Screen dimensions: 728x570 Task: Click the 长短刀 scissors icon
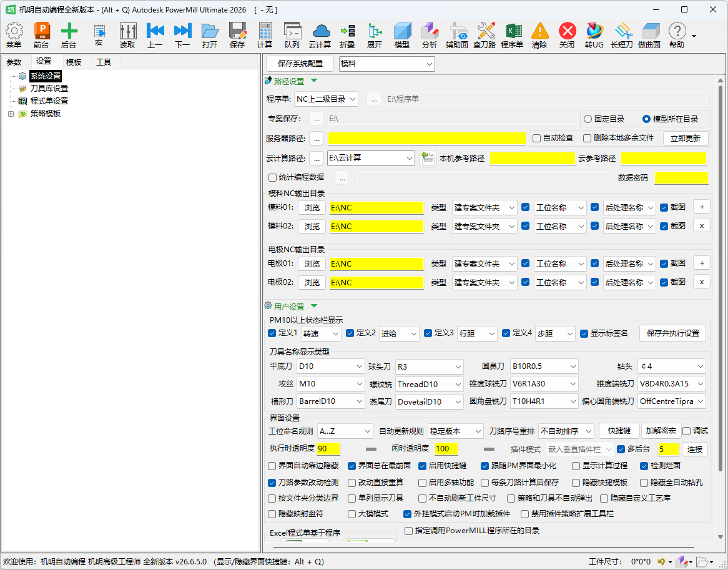pyautogui.click(x=622, y=36)
